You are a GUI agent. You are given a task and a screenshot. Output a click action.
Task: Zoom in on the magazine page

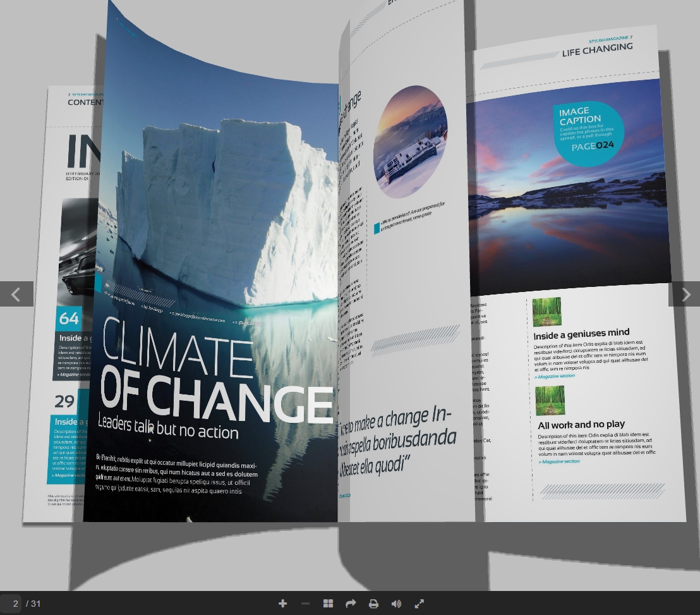tap(282, 604)
